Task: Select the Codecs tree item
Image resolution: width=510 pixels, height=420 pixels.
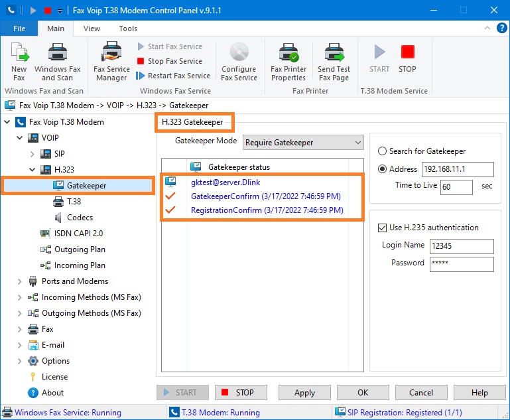Action: (x=74, y=218)
